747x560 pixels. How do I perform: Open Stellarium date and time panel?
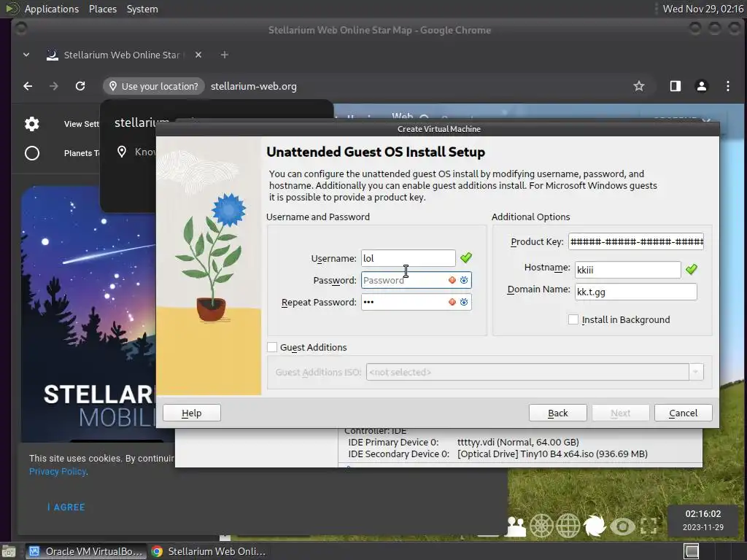pyautogui.click(x=703, y=520)
